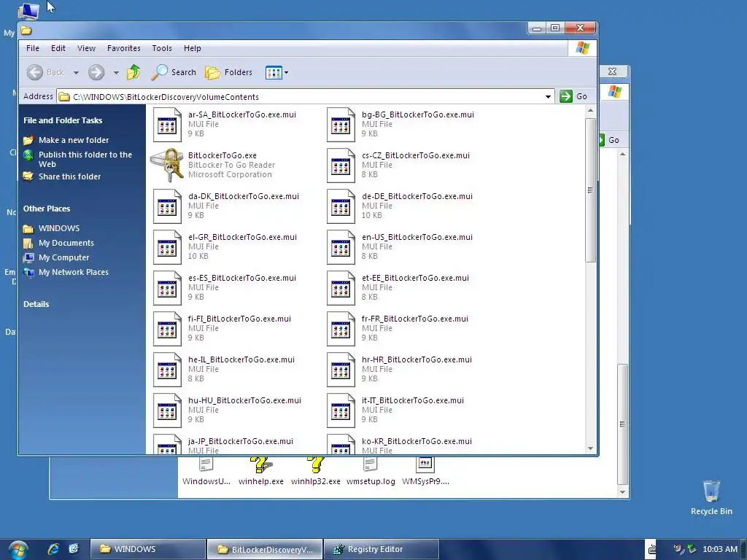
Task: Toggle the Folders pane button
Action: point(228,72)
